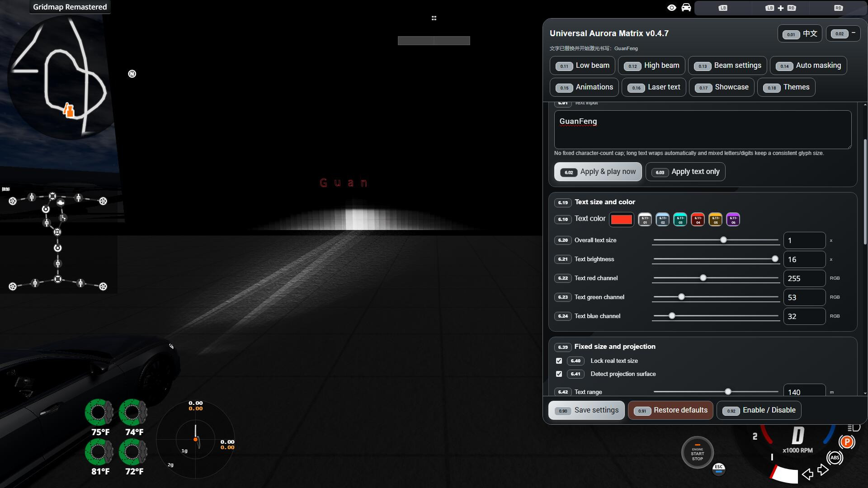Open the Low beam tab
868x488 pixels.
(582, 66)
